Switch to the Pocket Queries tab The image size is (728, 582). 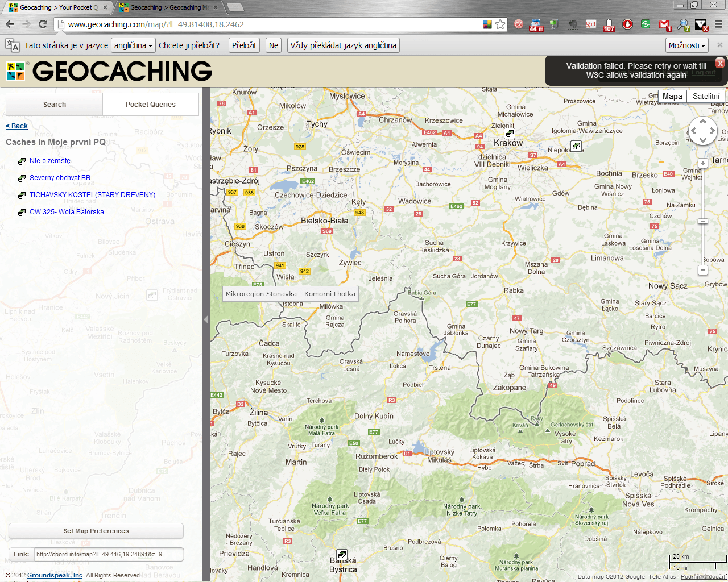[x=151, y=105]
